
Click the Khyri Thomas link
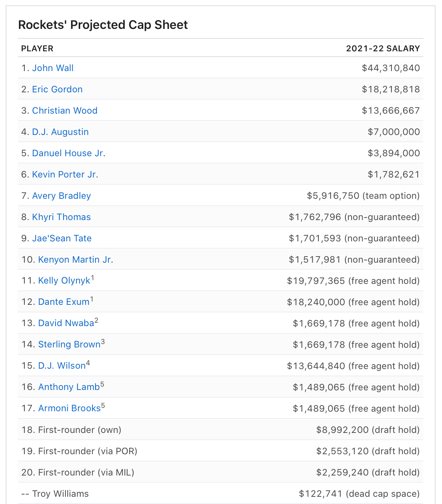click(62, 217)
